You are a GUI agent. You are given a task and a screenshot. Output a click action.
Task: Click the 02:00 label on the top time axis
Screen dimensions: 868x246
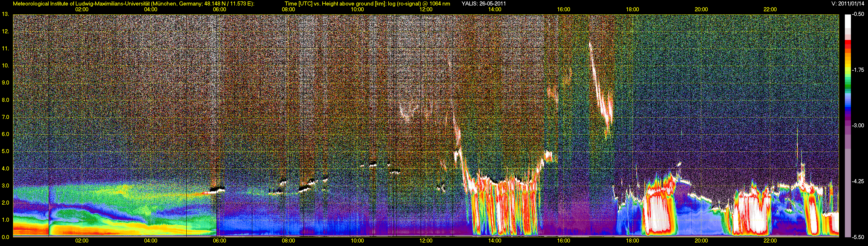82,10
